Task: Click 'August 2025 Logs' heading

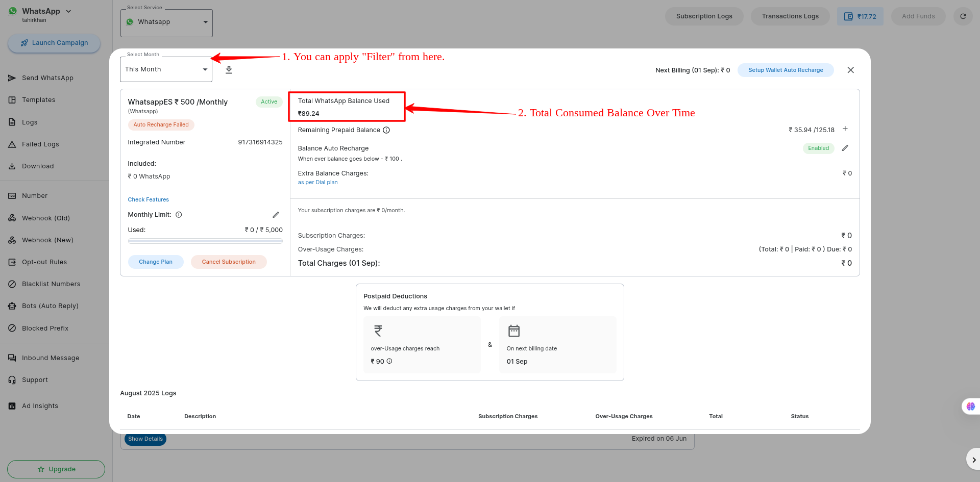Action: tap(148, 393)
